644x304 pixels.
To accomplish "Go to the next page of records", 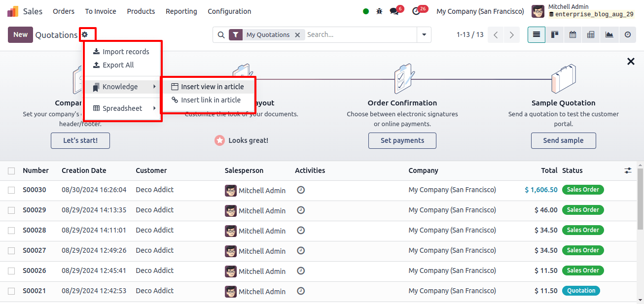I will 512,35.
